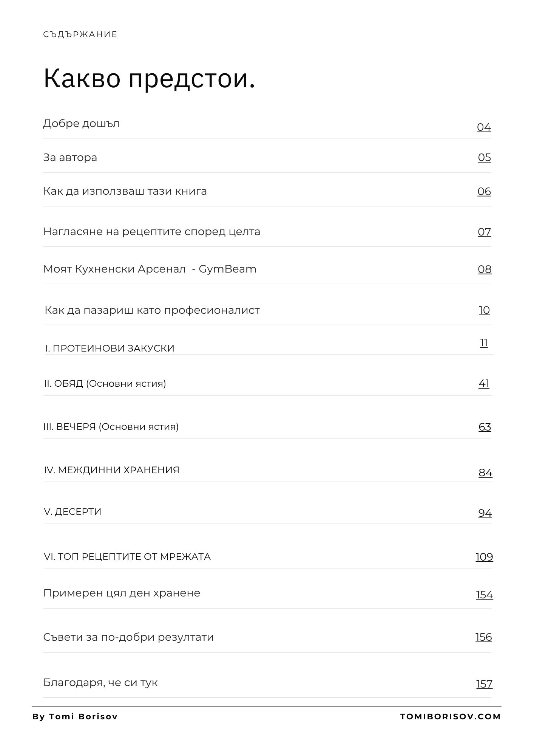
Task: Click page link 06 next to Как да използваш тази книга
Action: pos(484,192)
